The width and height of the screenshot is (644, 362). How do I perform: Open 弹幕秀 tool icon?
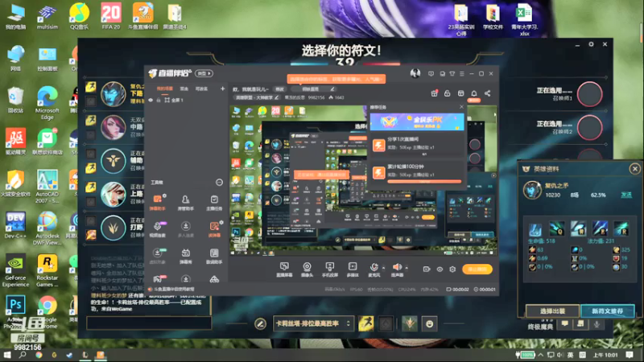186,256
